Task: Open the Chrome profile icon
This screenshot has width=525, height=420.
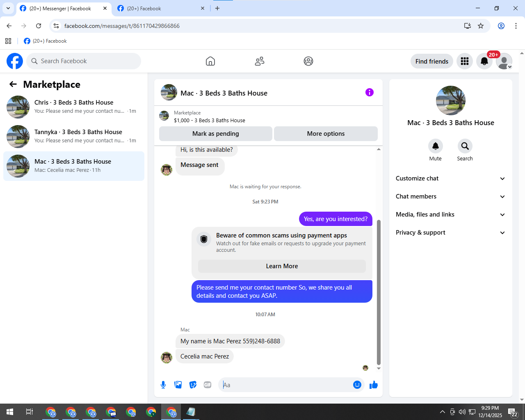Action: point(501,26)
